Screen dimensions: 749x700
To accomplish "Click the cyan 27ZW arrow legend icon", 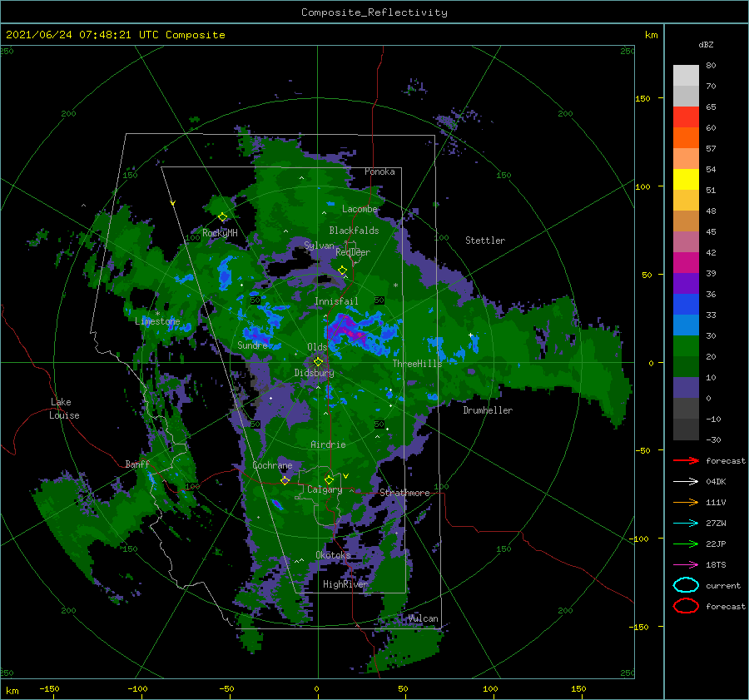I will pos(686,524).
